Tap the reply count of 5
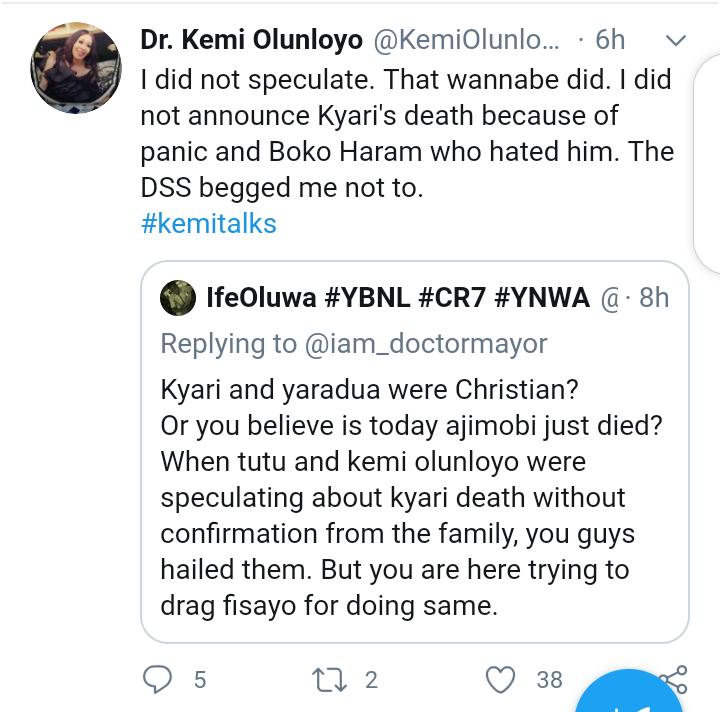Image resolution: width=720 pixels, height=712 pixels. point(200,680)
